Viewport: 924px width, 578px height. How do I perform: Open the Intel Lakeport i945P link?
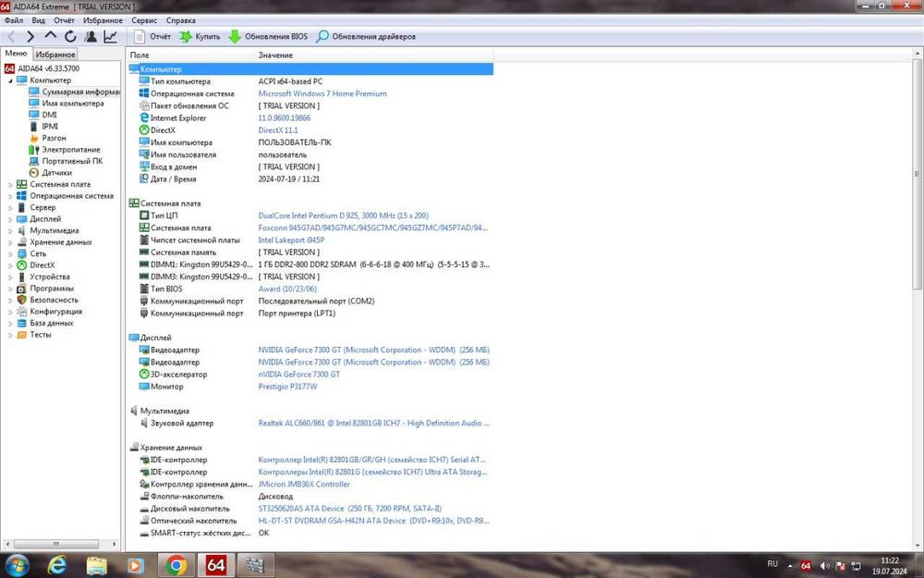coord(291,240)
